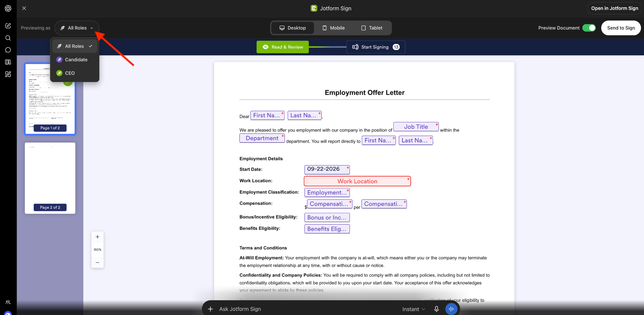Open All Roles preview dropdown

click(77, 28)
